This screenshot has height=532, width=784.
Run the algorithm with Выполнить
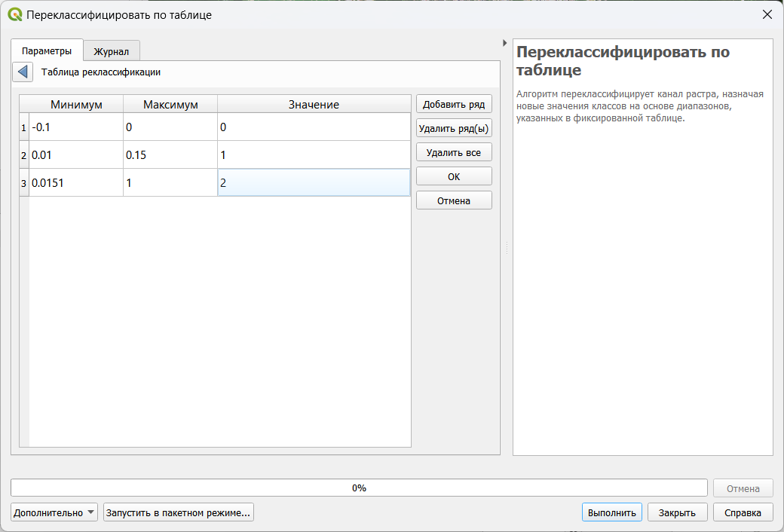pos(611,512)
